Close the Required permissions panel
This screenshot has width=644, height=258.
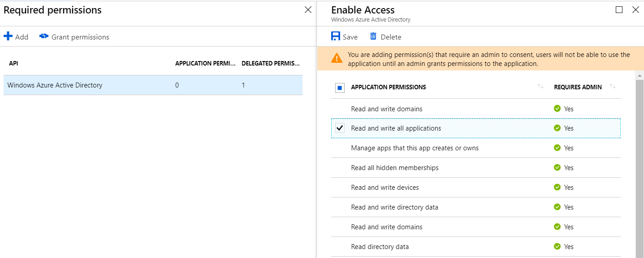(x=308, y=10)
